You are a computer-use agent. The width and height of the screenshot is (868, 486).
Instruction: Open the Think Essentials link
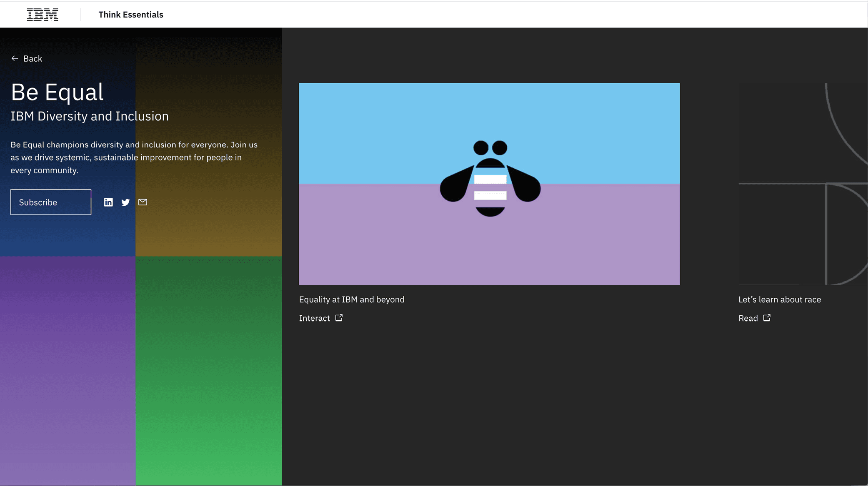click(x=131, y=15)
